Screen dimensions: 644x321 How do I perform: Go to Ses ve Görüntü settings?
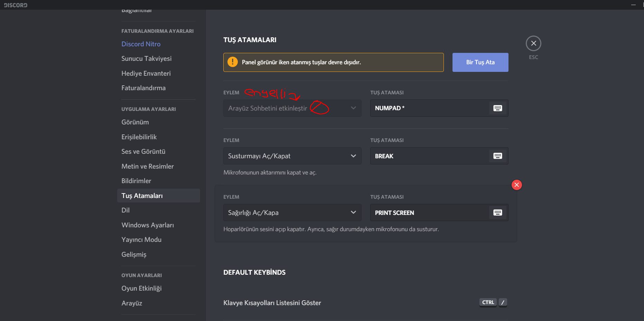click(x=143, y=151)
